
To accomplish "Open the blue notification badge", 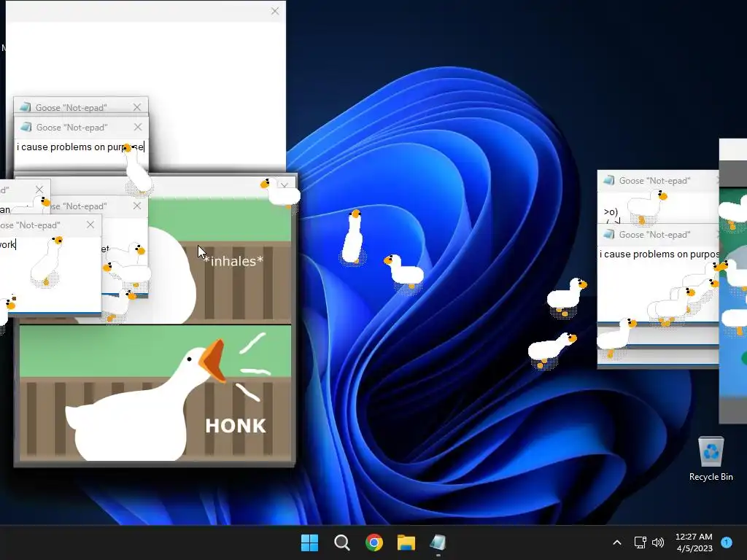I will coord(727,542).
